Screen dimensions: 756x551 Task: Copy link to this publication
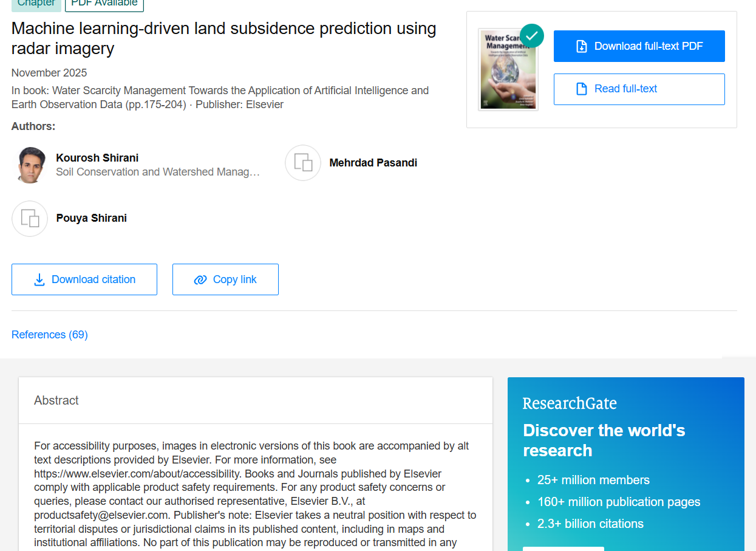coord(225,279)
